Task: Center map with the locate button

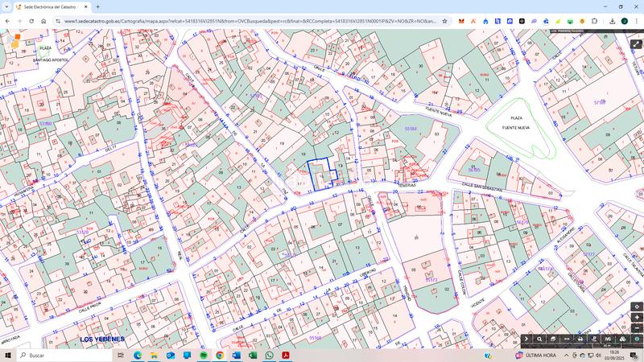Action: pos(637,306)
